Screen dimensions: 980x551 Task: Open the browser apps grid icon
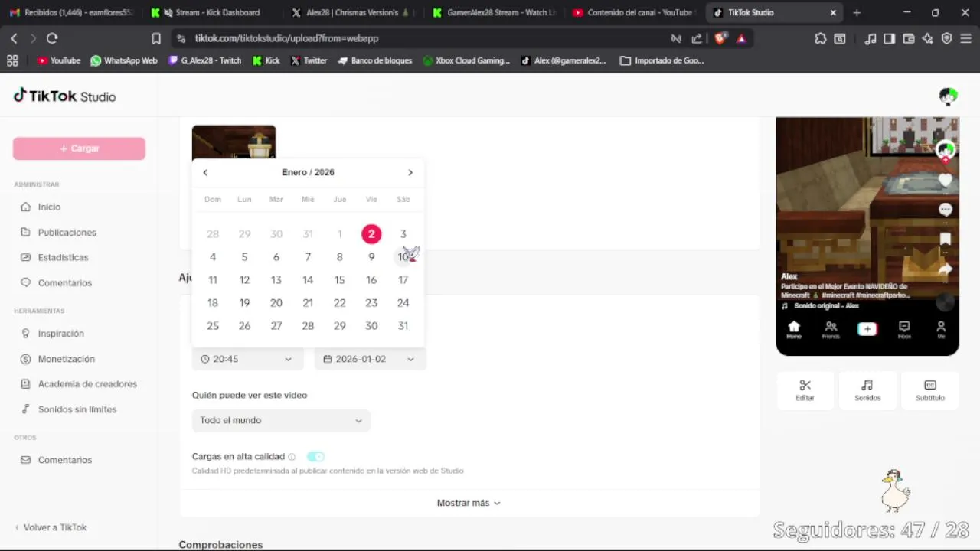(12, 60)
